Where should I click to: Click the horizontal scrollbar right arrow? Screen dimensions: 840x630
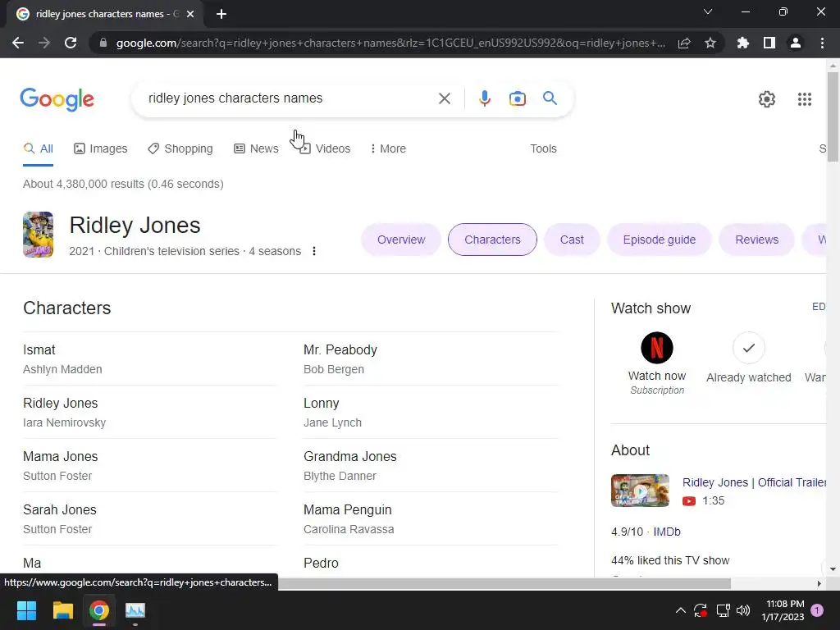pyautogui.click(x=819, y=583)
